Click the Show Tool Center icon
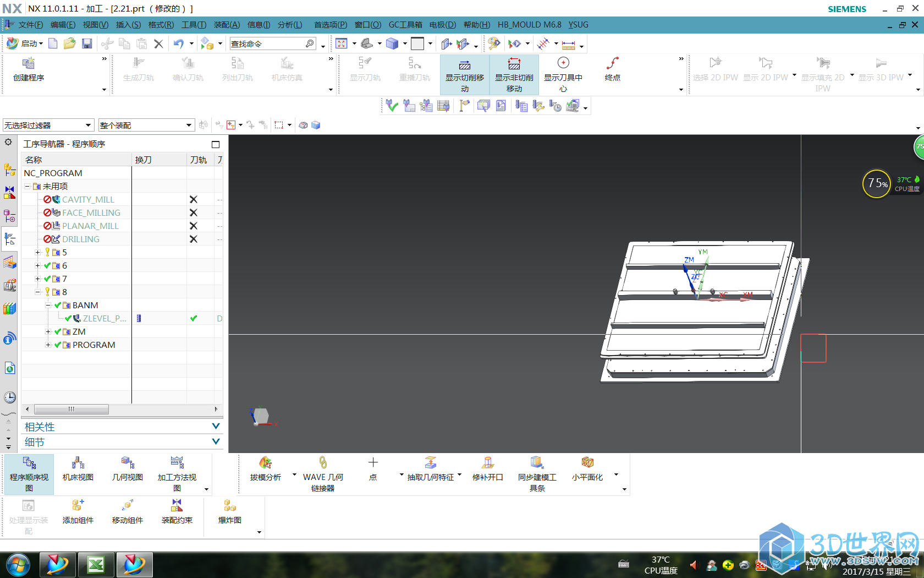The image size is (924, 578). [x=563, y=63]
